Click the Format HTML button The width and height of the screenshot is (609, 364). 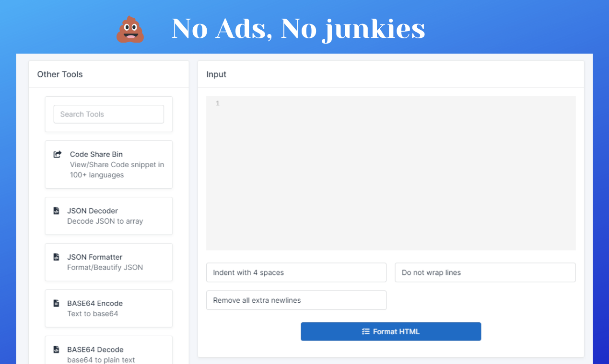[391, 331]
